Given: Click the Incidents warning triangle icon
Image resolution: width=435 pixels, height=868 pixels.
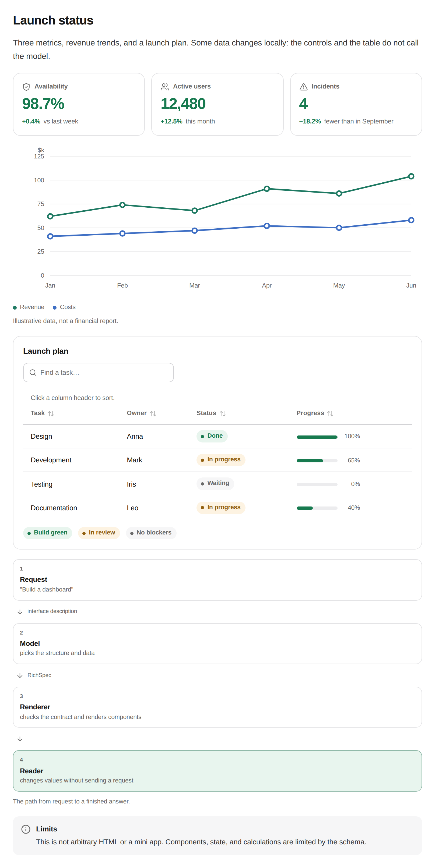Looking at the screenshot, I should tap(303, 87).
